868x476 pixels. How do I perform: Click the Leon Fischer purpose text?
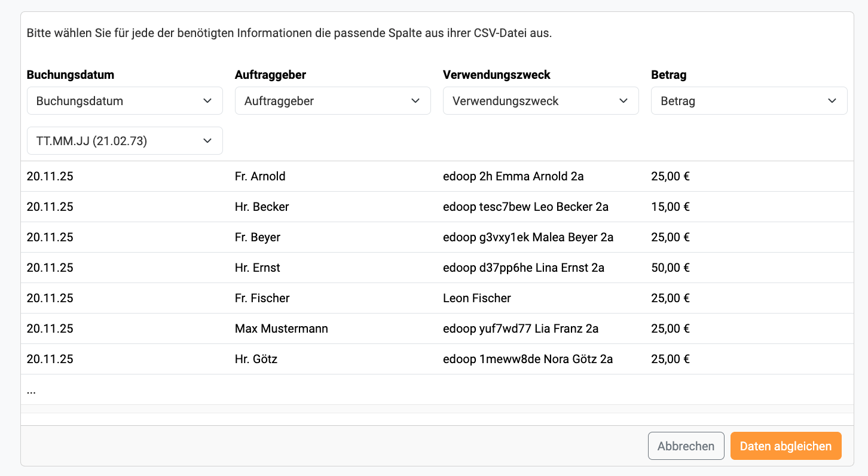(477, 298)
